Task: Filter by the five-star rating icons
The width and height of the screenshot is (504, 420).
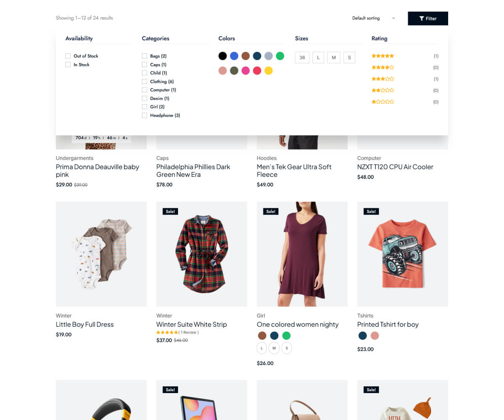Action: pyautogui.click(x=383, y=56)
